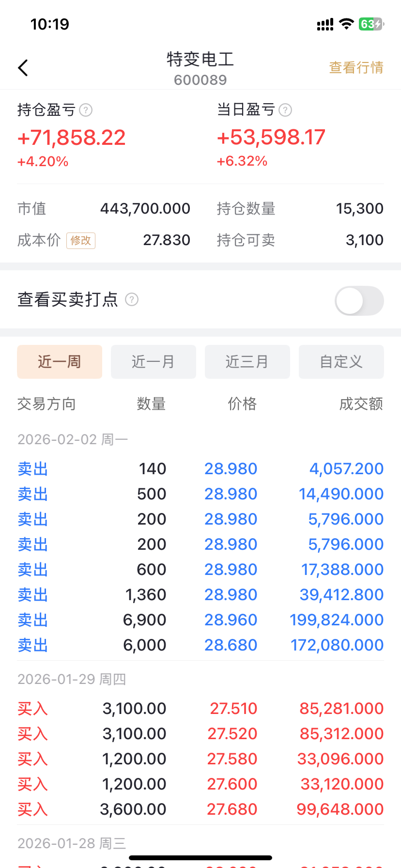Viewport: 401px width, 868px height.
Task: Tap the 2026-02-02 周一 date header
Action: coord(73,439)
